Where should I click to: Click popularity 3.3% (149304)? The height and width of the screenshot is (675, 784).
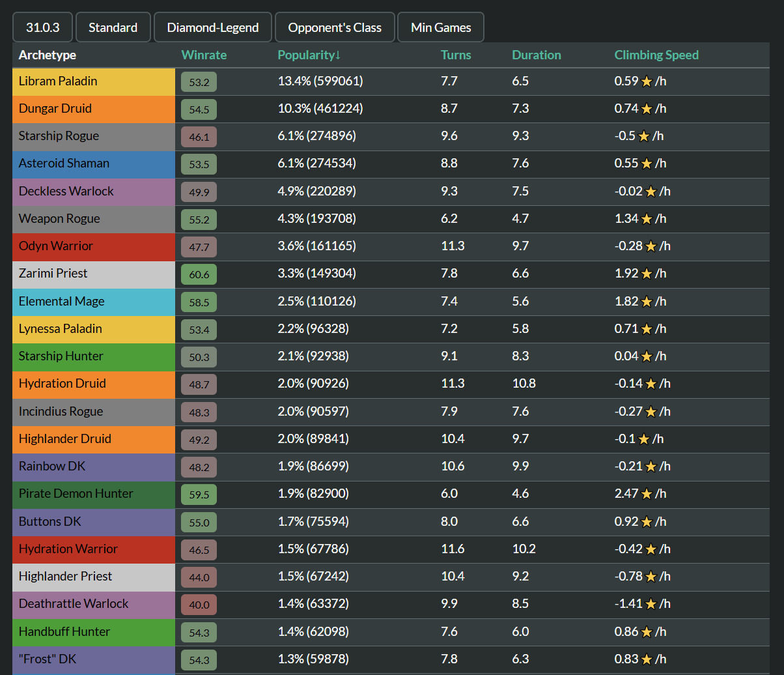click(317, 274)
